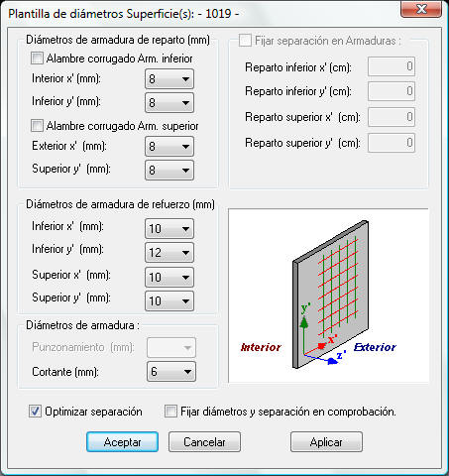Open Interior x' reparto diameter dropdown
The image size is (449, 476).
(x=169, y=78)
